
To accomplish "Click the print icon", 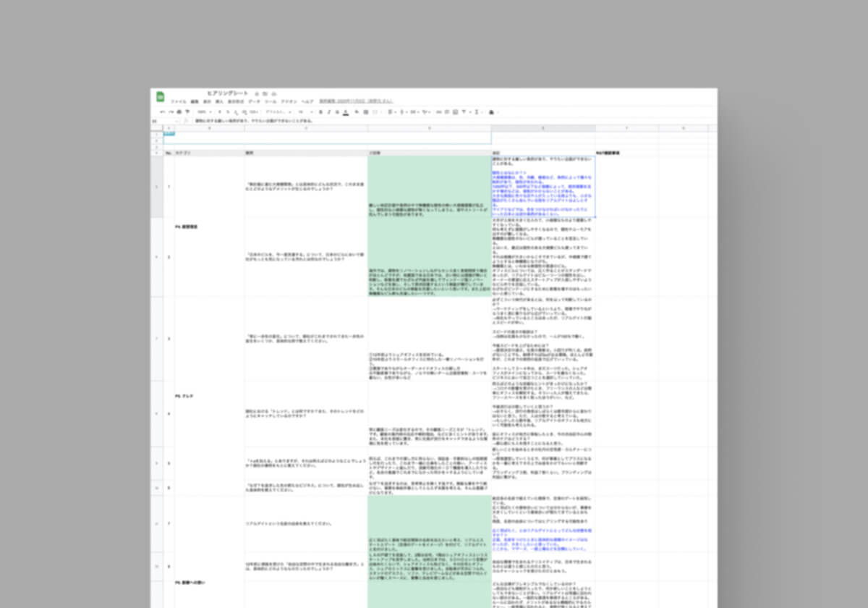I will coord(179,112).
